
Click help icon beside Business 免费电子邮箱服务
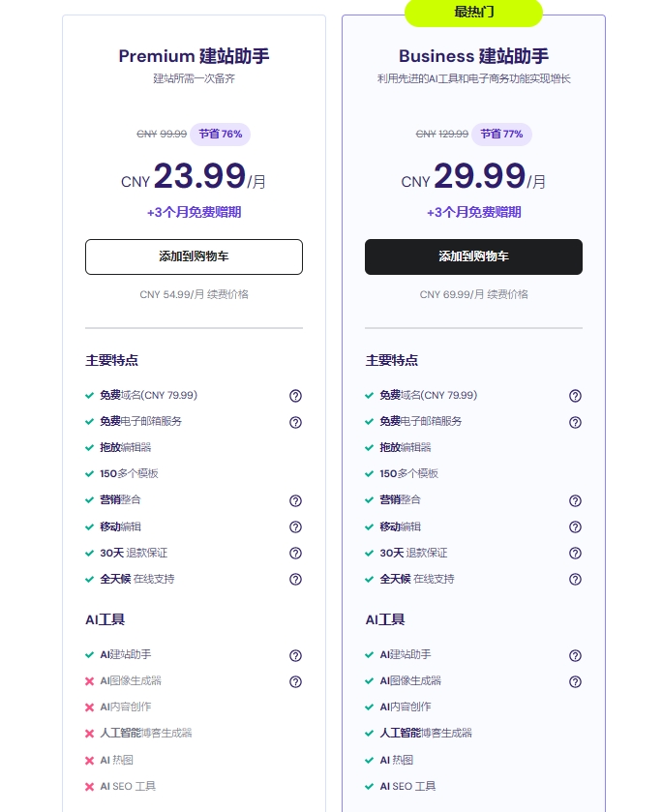575,422
